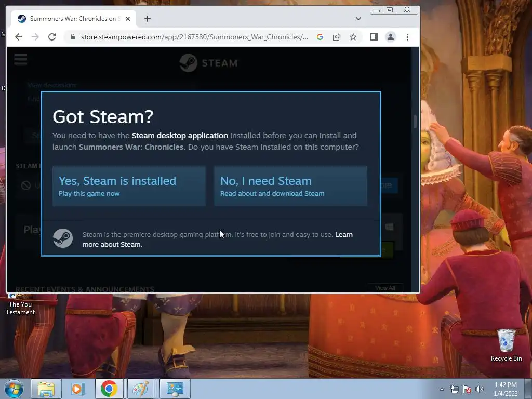This screenshot has width=532, height=399.
Task: Open the Windows Start button
Action: (x=14, y=389)
